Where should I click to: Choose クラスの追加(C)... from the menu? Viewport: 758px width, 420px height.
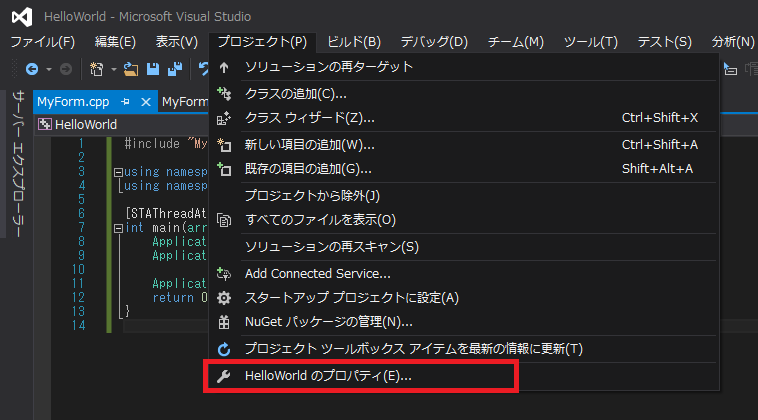click(464, 94)
